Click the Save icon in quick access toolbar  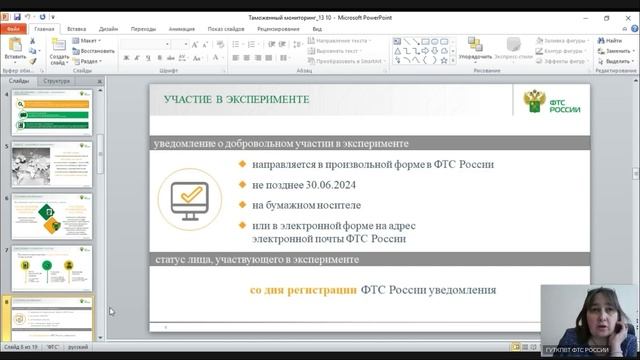click(17, 17)
